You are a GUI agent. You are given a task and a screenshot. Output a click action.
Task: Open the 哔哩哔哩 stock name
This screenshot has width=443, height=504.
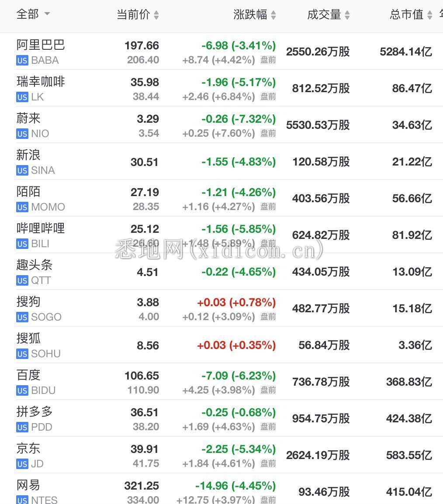click(41, 228)
